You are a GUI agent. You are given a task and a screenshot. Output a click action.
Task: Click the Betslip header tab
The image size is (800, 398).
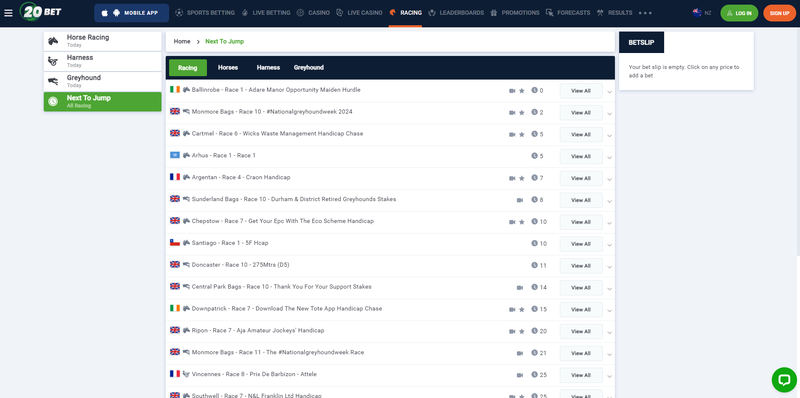click(x=641, y=42)
